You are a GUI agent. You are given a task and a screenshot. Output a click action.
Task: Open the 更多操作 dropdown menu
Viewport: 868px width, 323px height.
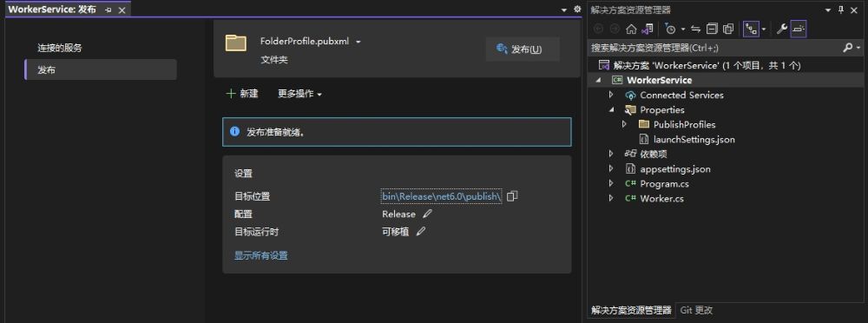[299, 94]
